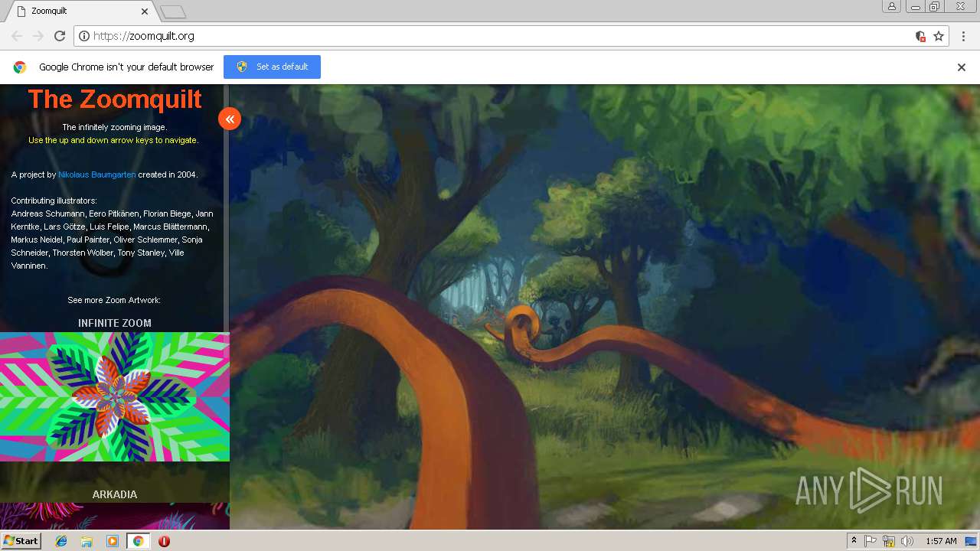Click the forest zoom artwork canvas
980x551 pixels.
click(605, 306)
